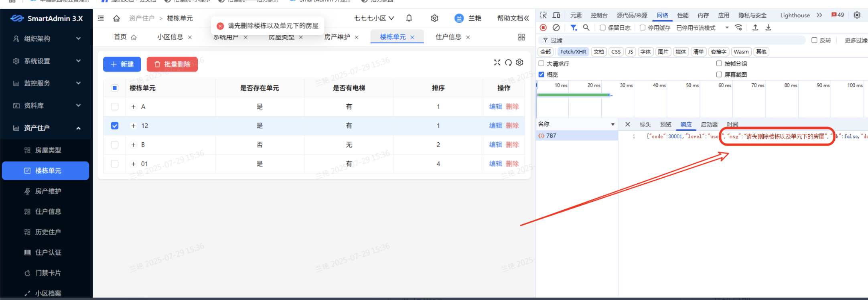Clear the network log
Image resolution: width=868 pixels, height=300 pixels.
coord(556,27)
